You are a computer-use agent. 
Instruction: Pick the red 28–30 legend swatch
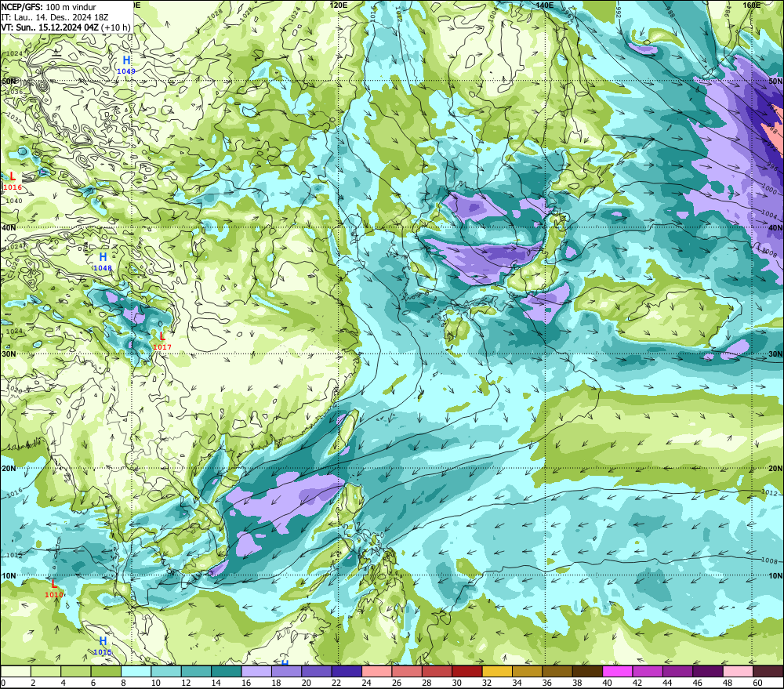437,671
